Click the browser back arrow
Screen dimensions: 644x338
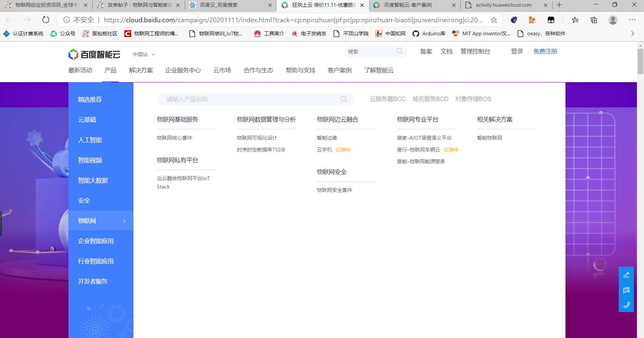pyautogui.click(x=9, y=20)
